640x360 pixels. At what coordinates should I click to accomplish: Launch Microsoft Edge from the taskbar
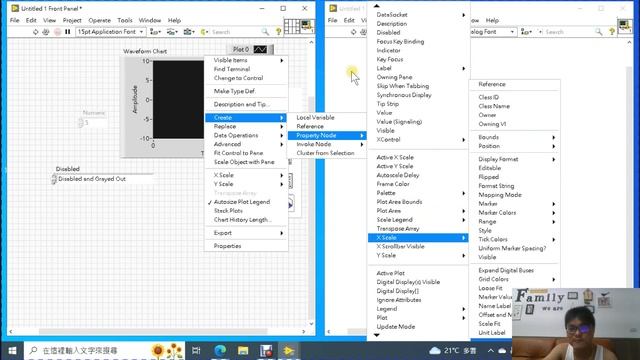coord(220,351)
